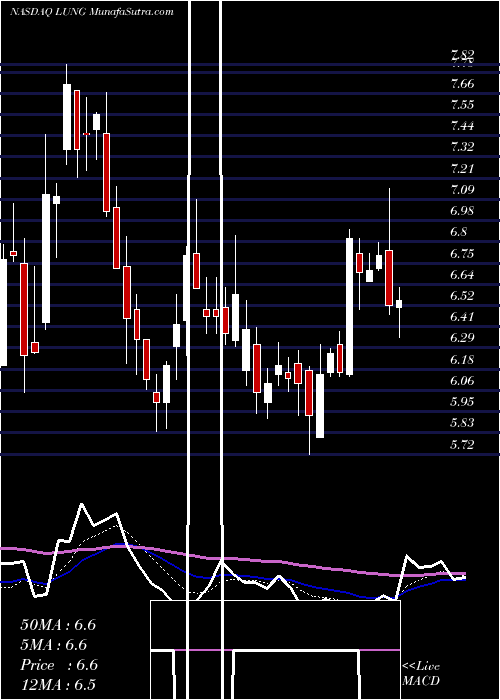Click the 7.32 price axis label
500x700 pixels.
point(462,147)
